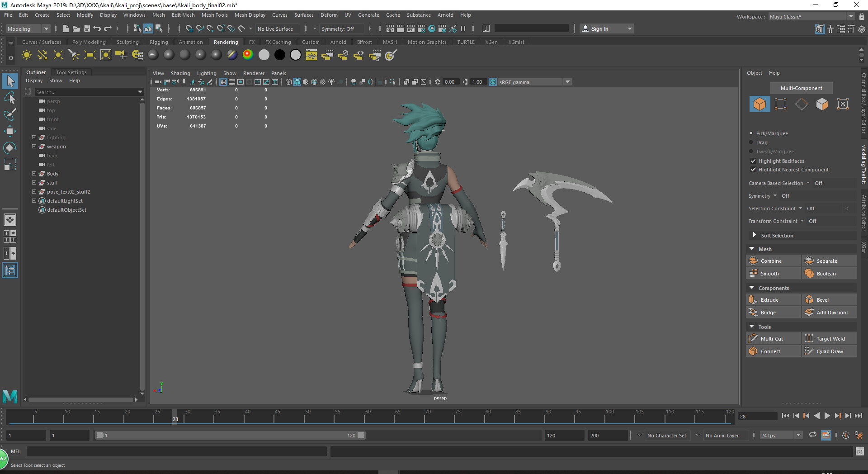Image resolution: width=868 pixels, height=474 pixels.
Task: Click the Multi-Cut tool button
Action: [773, 339]
